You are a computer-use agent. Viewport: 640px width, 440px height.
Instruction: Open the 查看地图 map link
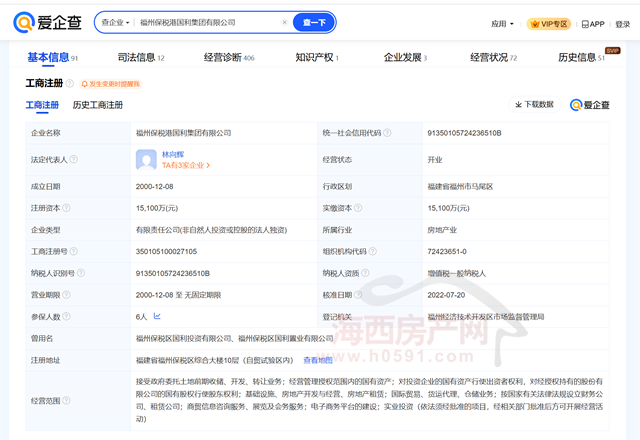point(318,360)
